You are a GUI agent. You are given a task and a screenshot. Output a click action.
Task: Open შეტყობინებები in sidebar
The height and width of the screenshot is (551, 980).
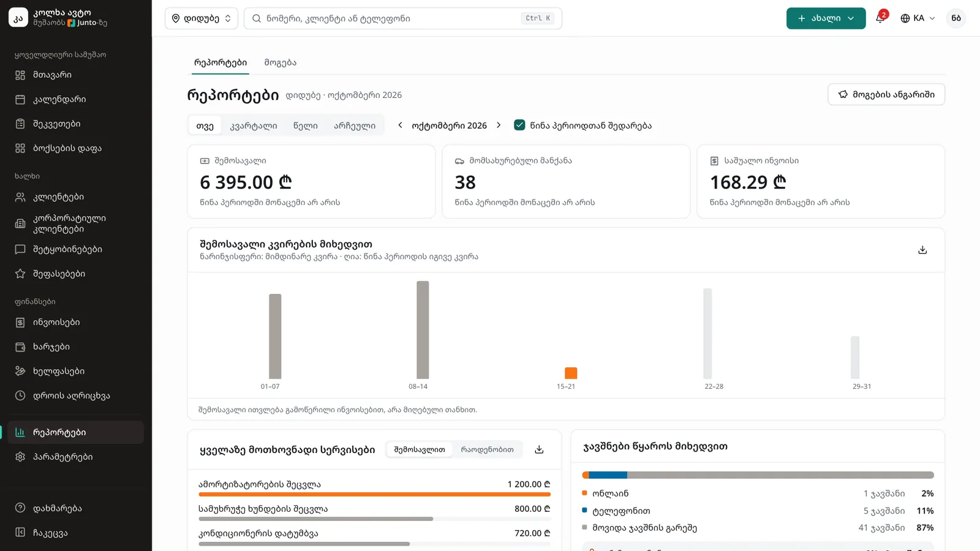[x=76, y=249]
